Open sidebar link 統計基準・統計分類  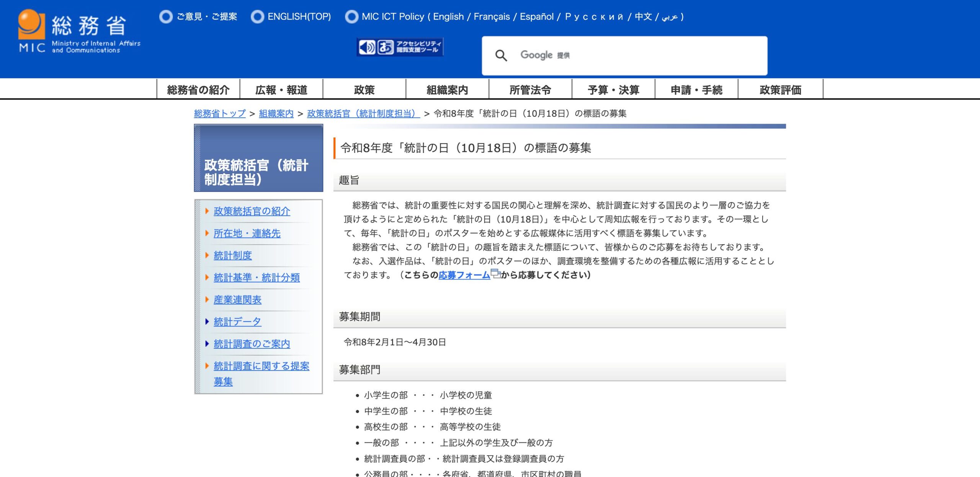256,278
